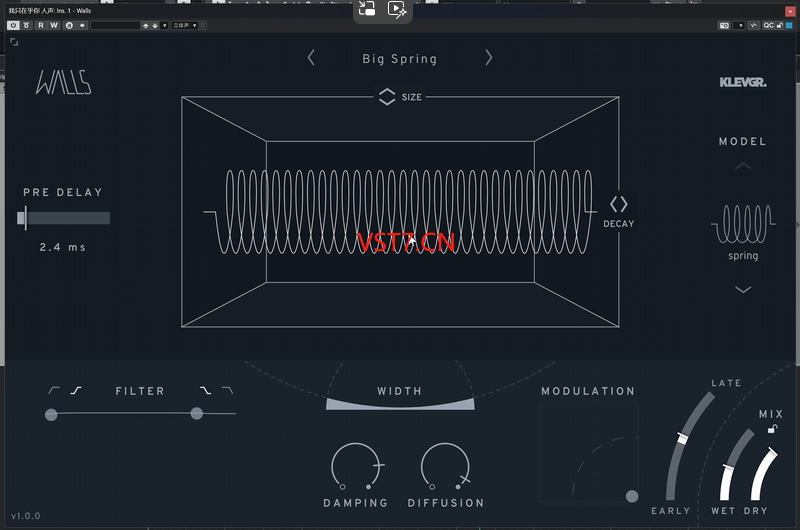Image resolution: width=800 pixels, height=530 pixels.
Task: Click the waveform side-chain icon
Action: tap(754, 25)
